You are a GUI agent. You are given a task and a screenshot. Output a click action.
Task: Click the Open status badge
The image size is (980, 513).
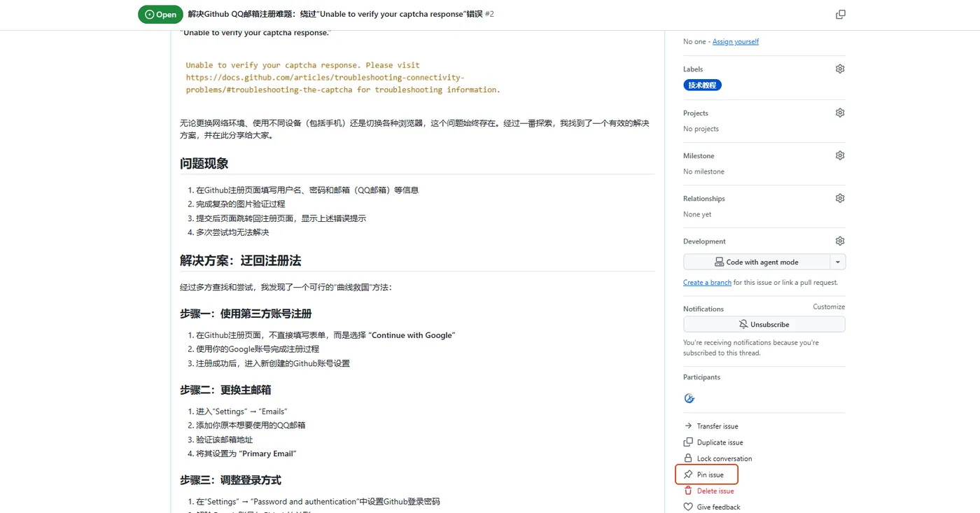(160, 14)
